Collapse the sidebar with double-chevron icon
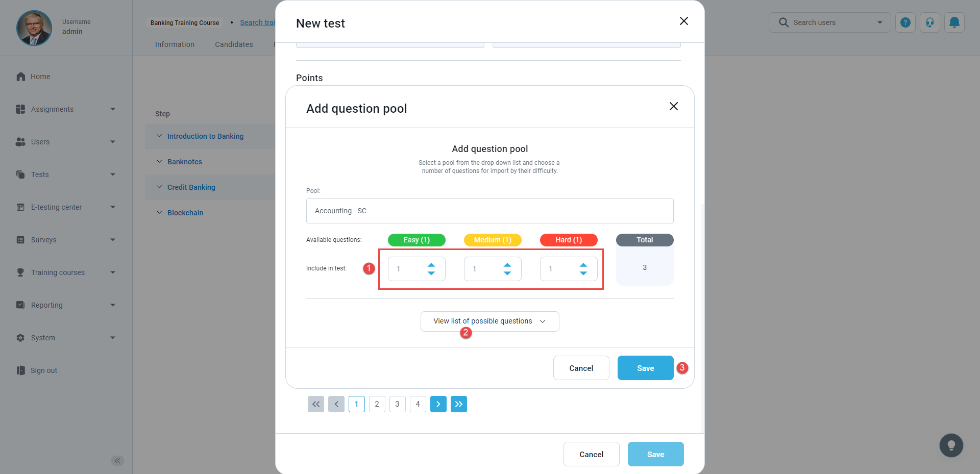This screenshot has height=474, width=980. click(x=117, y=461)
